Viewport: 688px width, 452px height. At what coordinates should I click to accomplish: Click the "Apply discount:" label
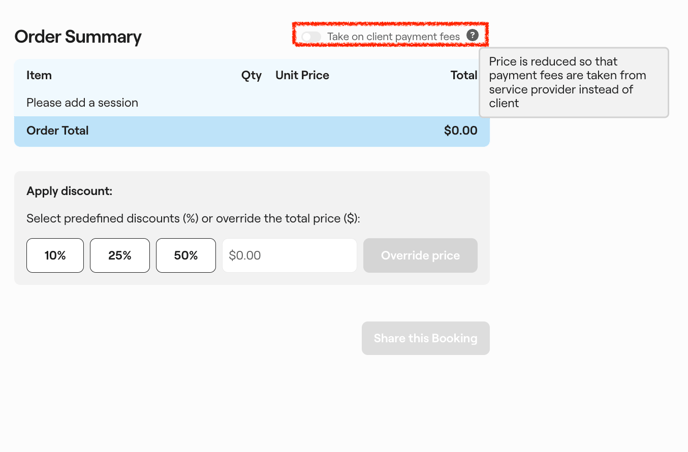(69, 191)
